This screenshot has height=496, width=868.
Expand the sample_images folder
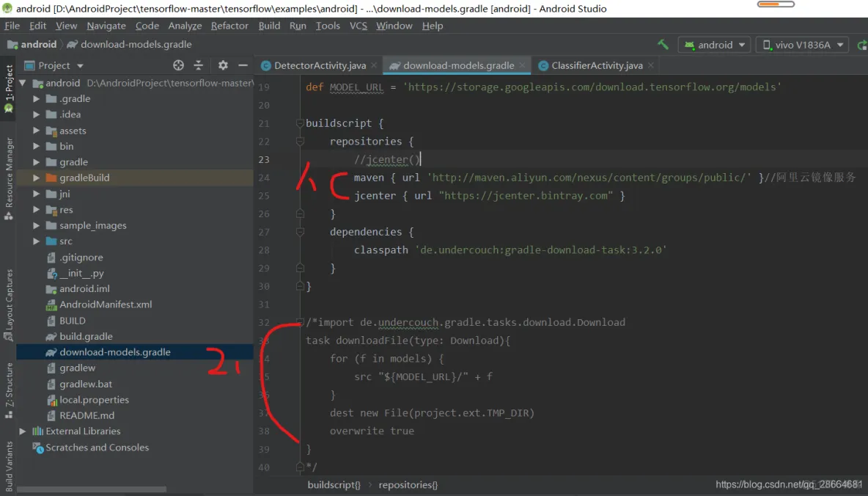pyautogui.click(x=36, y=225)
